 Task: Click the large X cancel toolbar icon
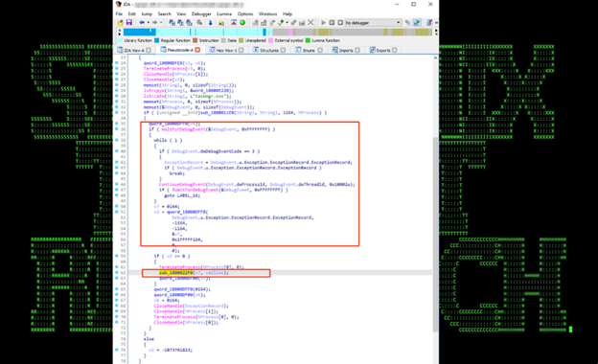[x=310, y=22]
